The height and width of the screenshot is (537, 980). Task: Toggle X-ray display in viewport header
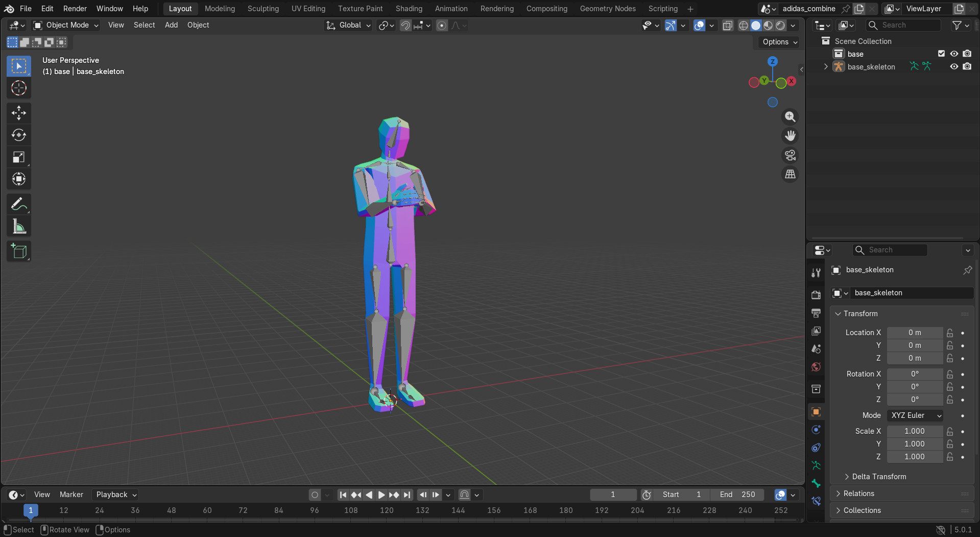pos(728,26)
